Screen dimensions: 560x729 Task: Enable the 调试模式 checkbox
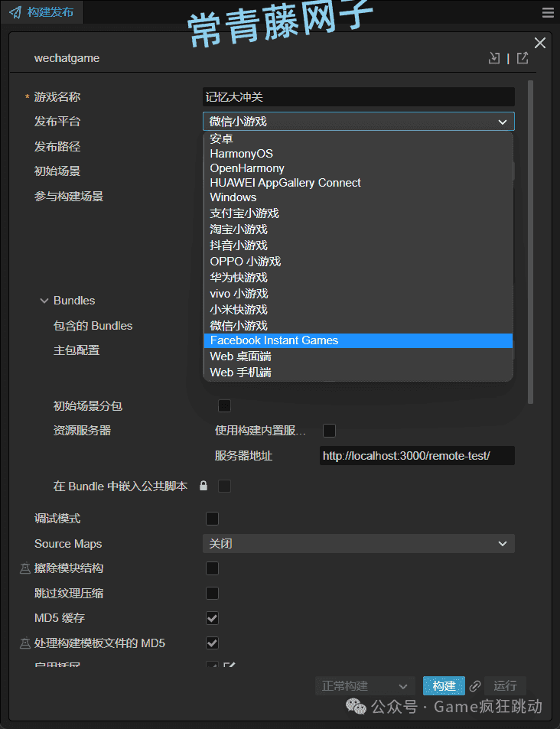[212, 519]
